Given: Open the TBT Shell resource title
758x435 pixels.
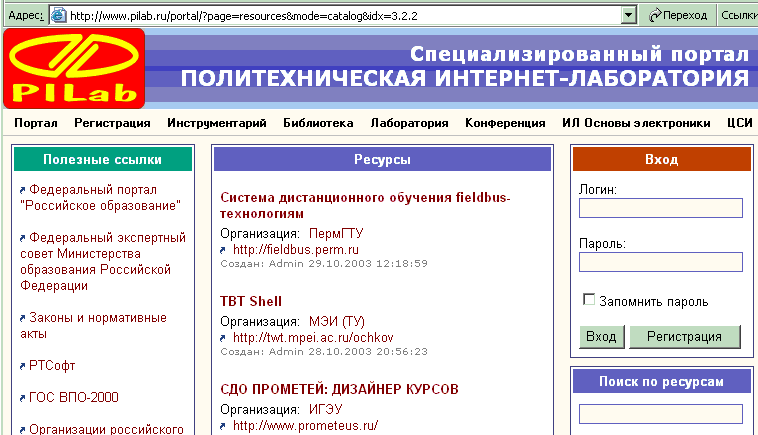Looking at the screenshot, I should click(x=251, y=301).
